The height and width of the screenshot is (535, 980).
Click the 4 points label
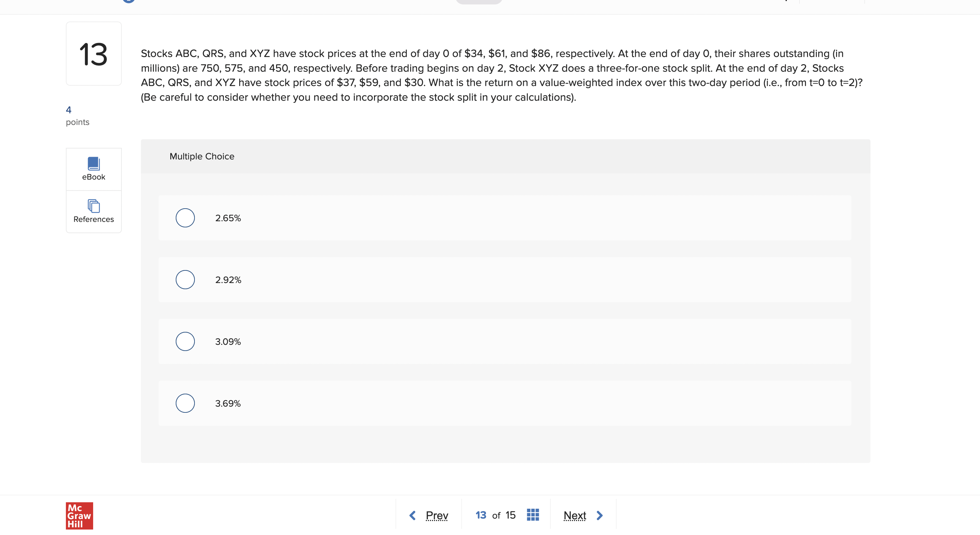77,115
